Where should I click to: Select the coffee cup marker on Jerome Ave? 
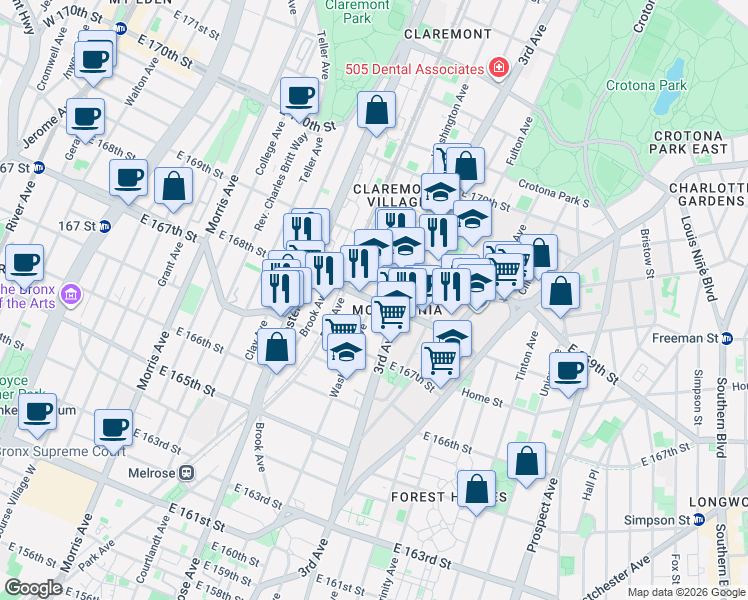pos(85,118)
